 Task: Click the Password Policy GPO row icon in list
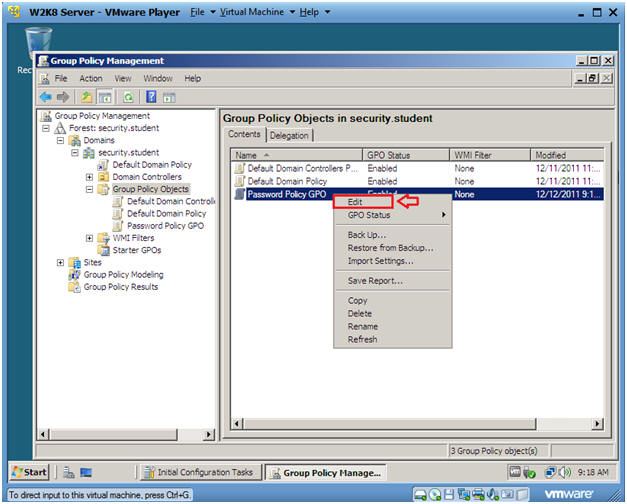pos(240,194)
